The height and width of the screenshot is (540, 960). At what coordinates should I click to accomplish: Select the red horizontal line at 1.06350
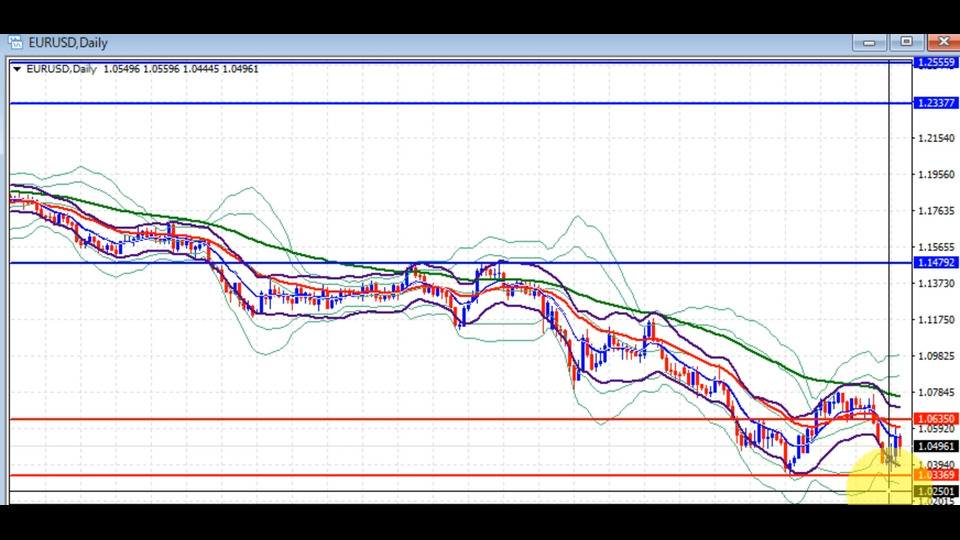coord(460,419)
